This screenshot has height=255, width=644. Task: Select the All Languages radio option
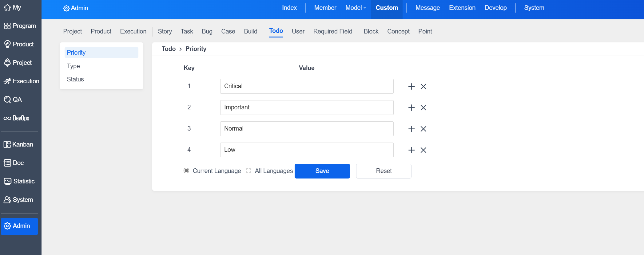(248, 171)
